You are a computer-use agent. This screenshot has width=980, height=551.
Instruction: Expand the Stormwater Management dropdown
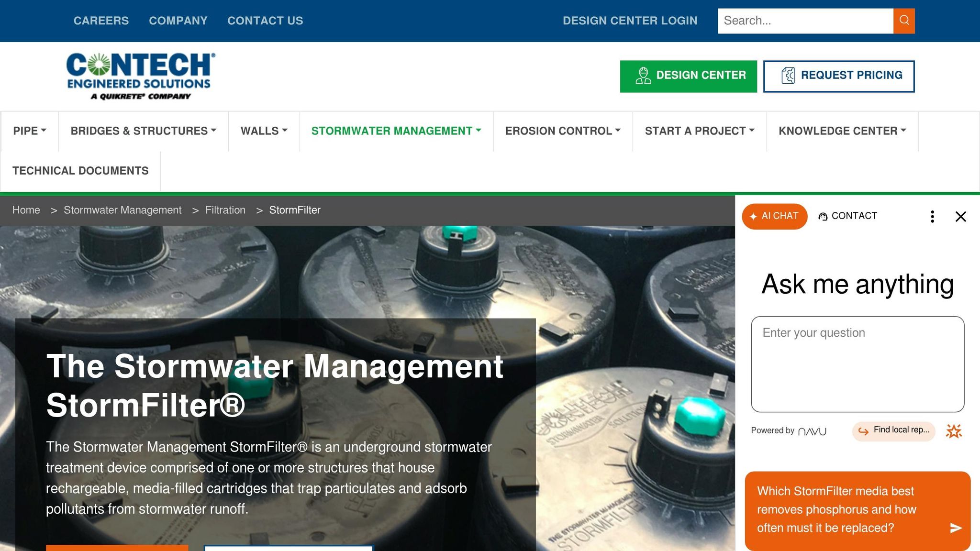396,131
